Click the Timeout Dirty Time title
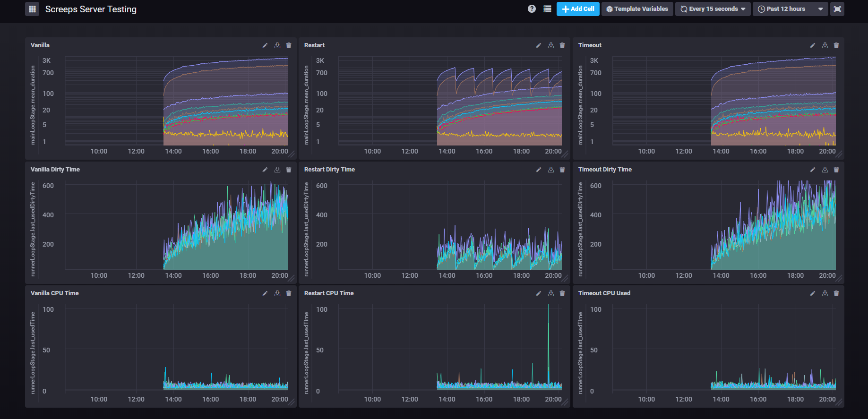Screen dimensions: 868x419 (x=605, y=170)
